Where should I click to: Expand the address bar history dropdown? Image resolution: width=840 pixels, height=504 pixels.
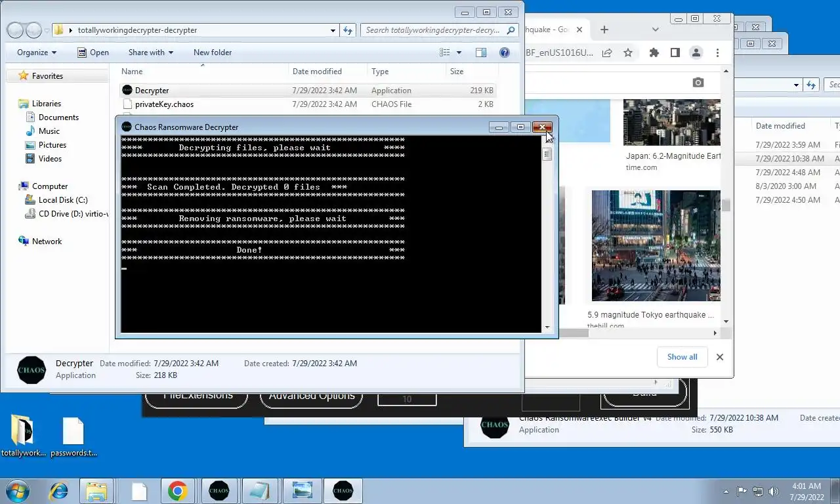click(333, 30)
